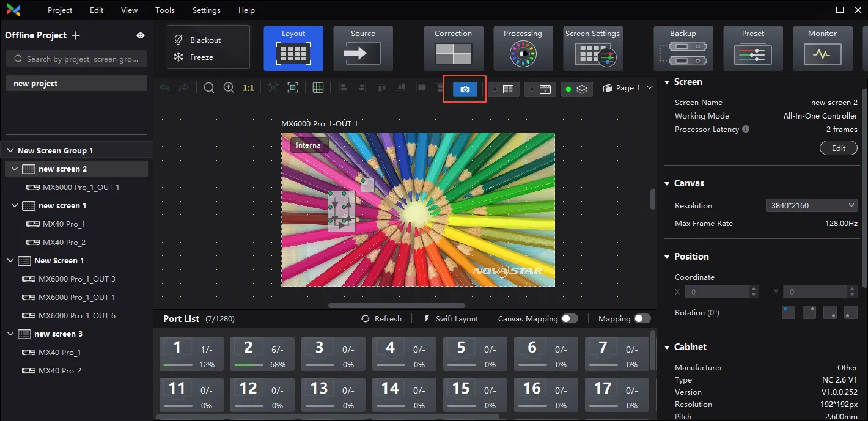Click the Edit button in Screen section
The image size is (868, 421).
[x=839, y=148]
